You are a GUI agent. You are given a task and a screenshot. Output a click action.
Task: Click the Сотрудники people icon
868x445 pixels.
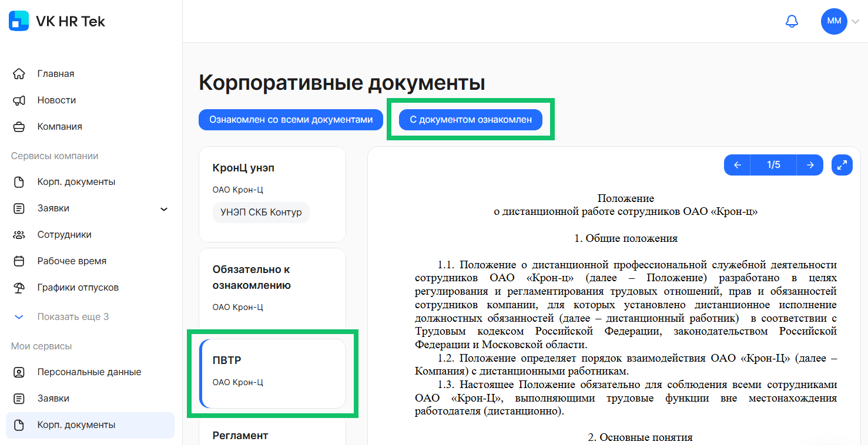click(x=19, y=234)
